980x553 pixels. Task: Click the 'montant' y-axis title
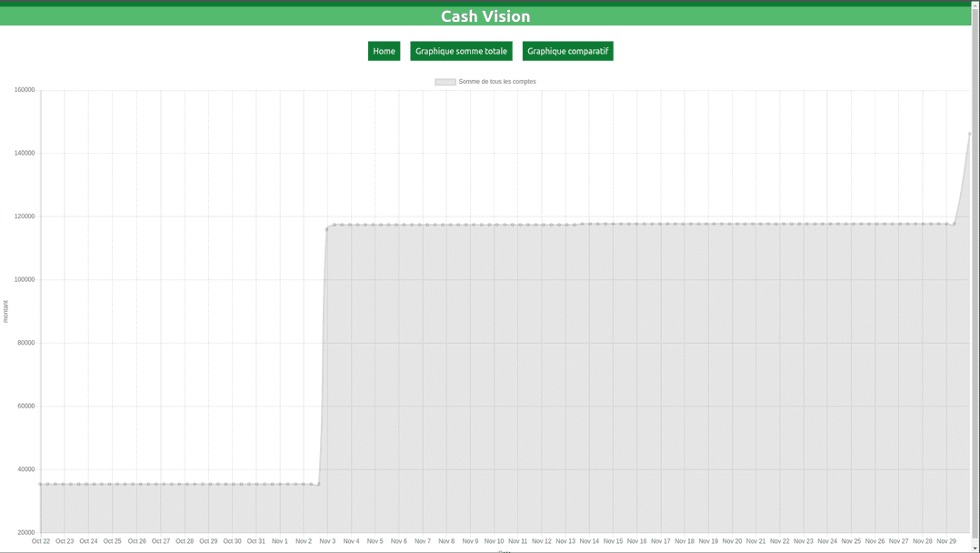5,312
